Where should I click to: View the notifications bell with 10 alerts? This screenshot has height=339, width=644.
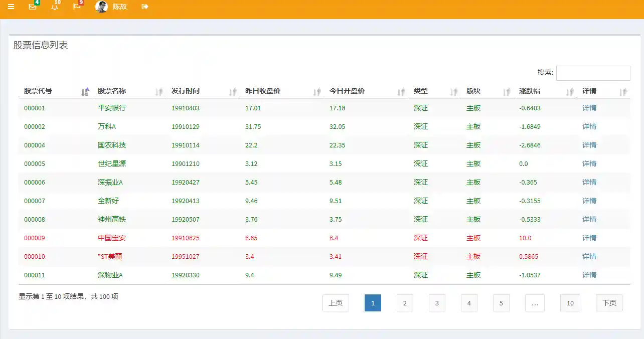pyautogui.click(x=55, y=7)
